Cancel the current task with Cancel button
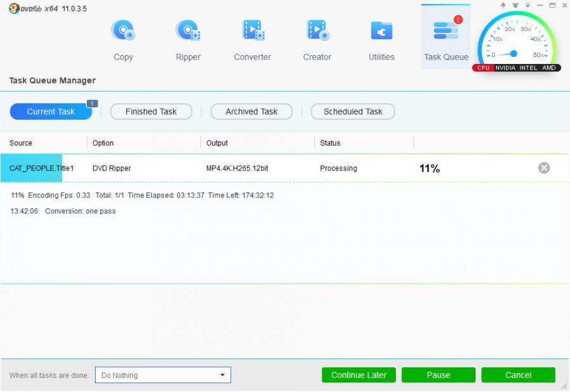The width and height of the screenshot is (570, 392). pyautogui.click(x=518, y=375)
